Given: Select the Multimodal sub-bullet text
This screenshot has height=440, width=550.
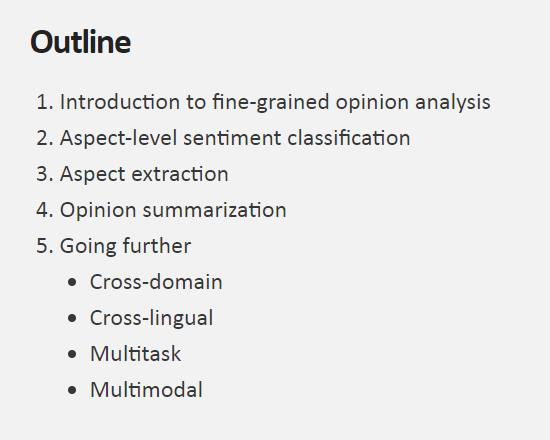Looking at the screenshot, I should tap(146, 390).
